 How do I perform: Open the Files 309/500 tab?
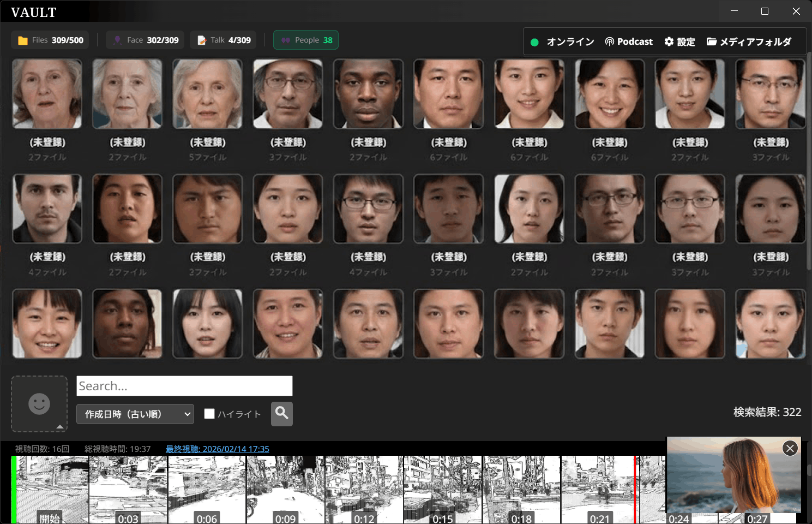click(x=50, y=40)
